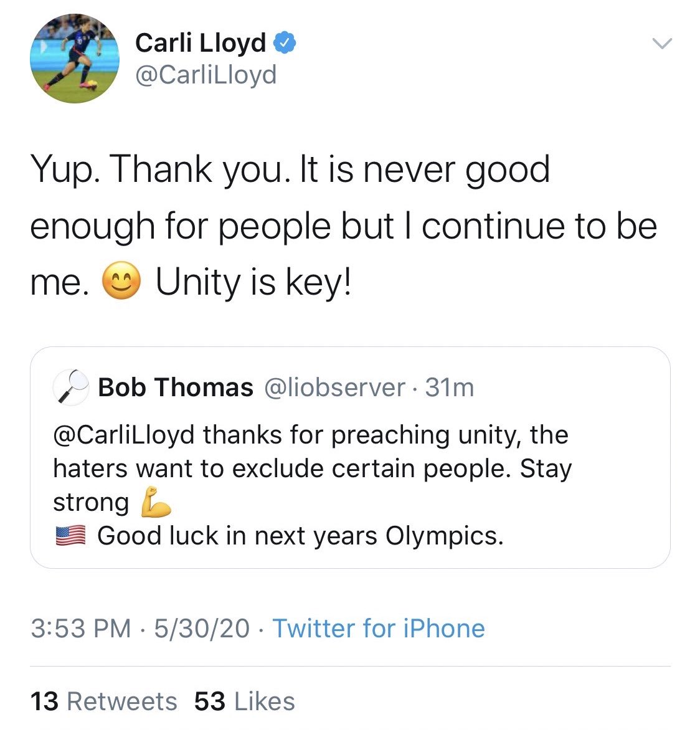700x732 pixels.
Task: Click the blue verified badge
Action: click(285, 43)
